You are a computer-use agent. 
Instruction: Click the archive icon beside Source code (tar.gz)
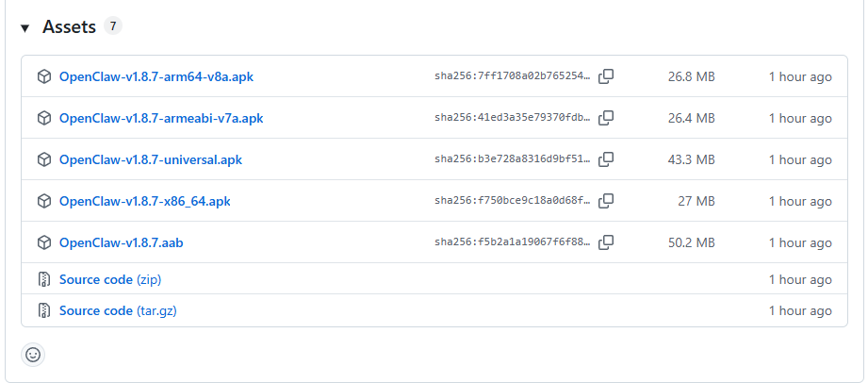(x=43, y=310)
